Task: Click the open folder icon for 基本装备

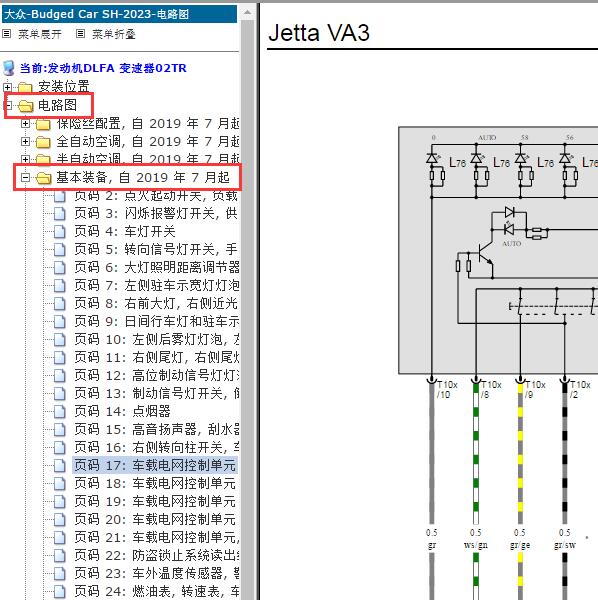Action: coord(44,178)
